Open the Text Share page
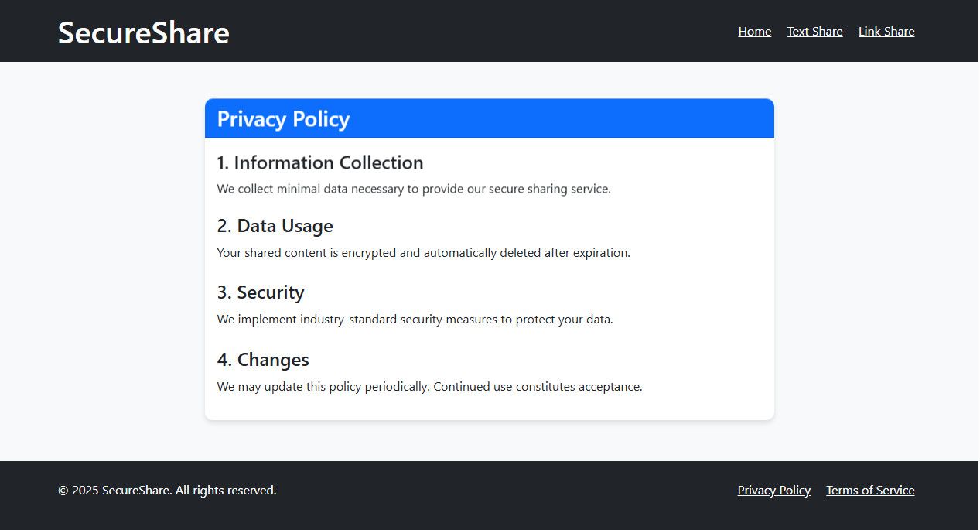Screen dimensions: 980x530 [x=814, y=32]
